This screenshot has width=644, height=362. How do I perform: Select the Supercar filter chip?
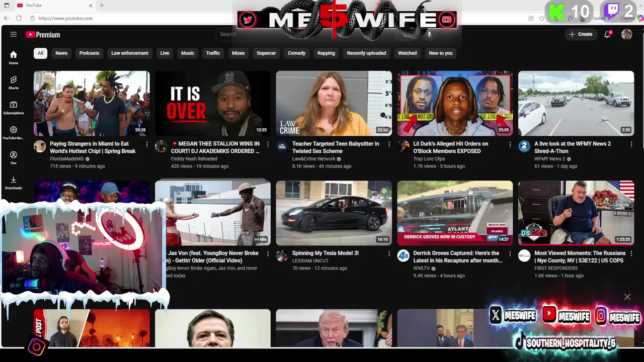(266, 53)
